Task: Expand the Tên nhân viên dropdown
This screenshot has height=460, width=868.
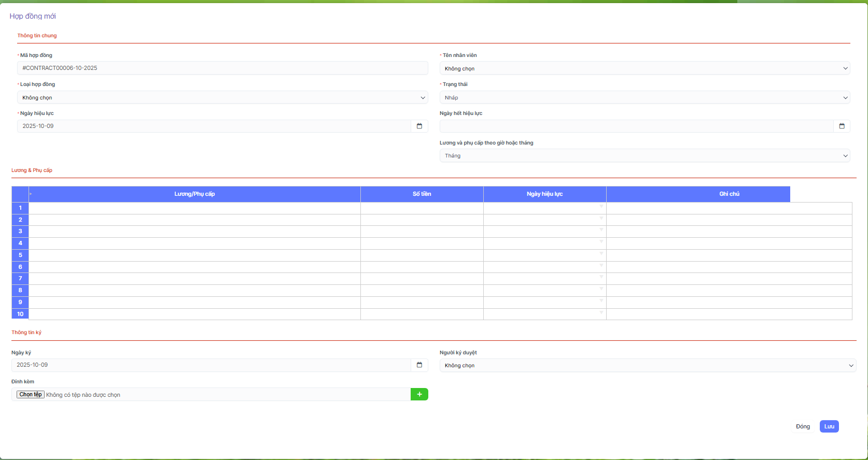Action: [645, 68]
